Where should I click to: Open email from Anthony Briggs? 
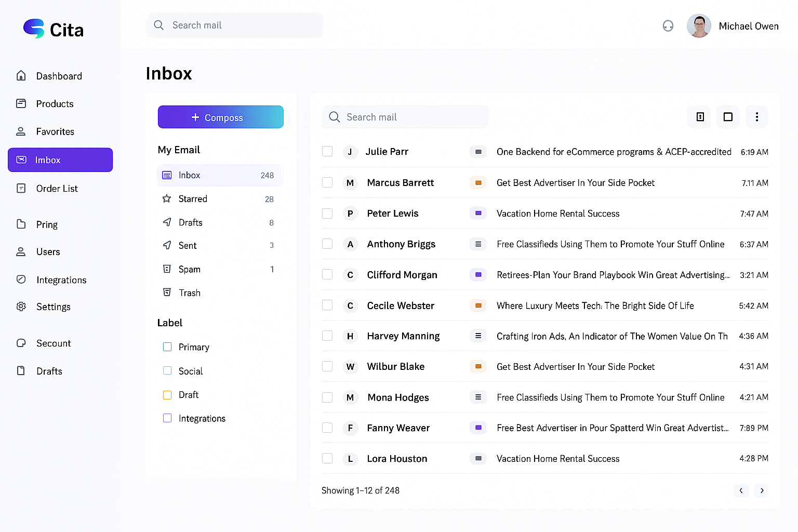[545, 244]
